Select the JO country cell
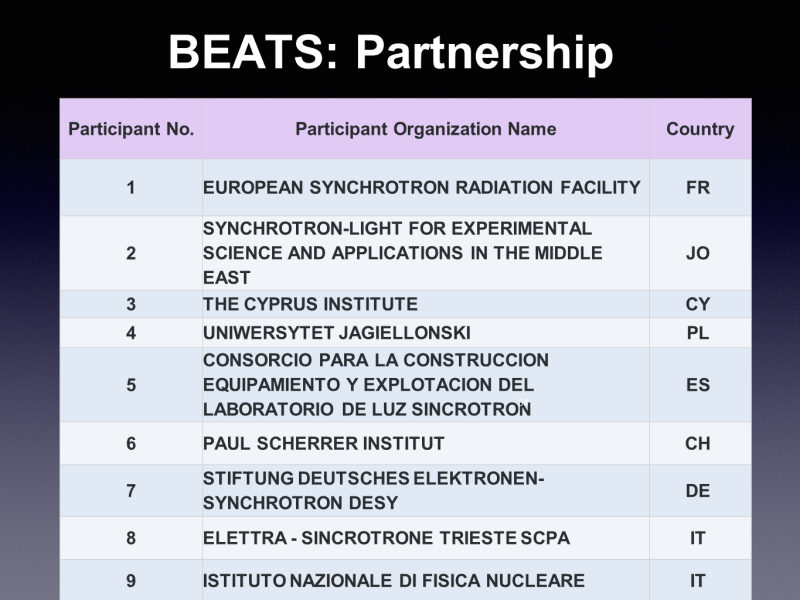 [698, 253]
